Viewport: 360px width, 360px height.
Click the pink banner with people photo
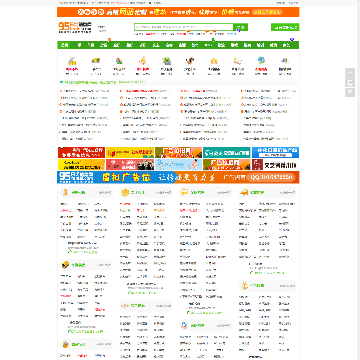[130, 164]
